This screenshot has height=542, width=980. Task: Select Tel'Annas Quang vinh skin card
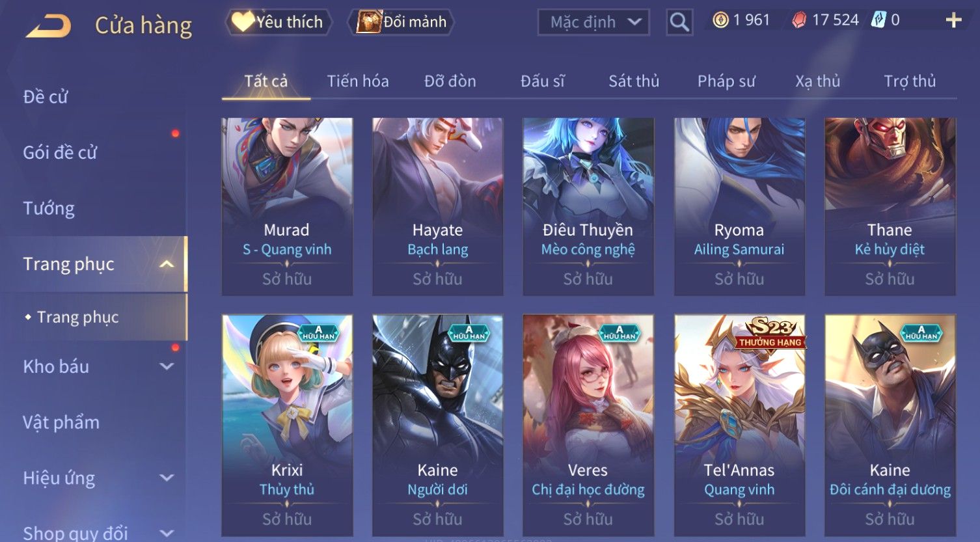[x=739, y=426]
